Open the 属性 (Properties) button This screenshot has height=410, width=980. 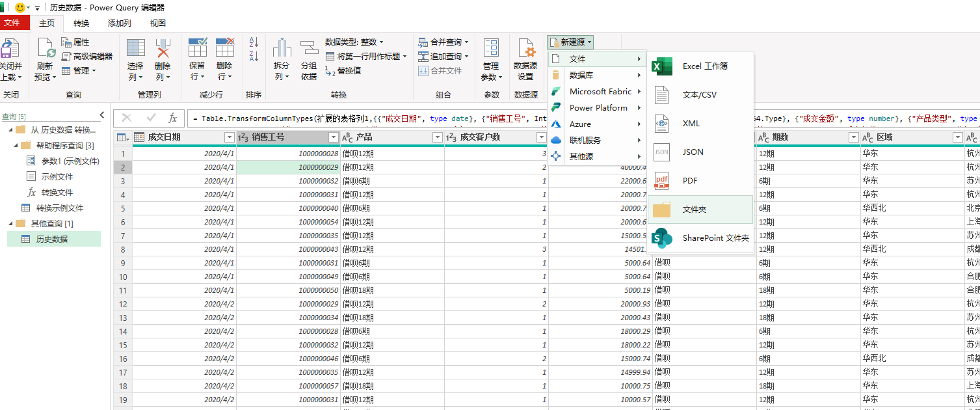(x=75, y=42)
